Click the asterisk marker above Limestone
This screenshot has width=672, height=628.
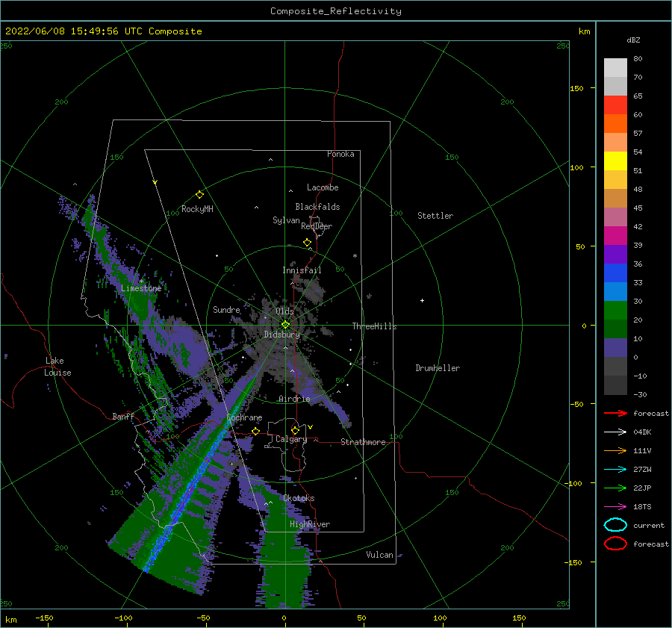[x=141, y=282]
